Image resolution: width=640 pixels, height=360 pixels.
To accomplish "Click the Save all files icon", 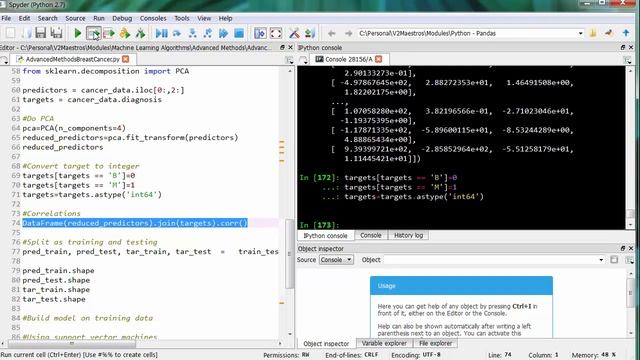I will (x=56, y=33).
